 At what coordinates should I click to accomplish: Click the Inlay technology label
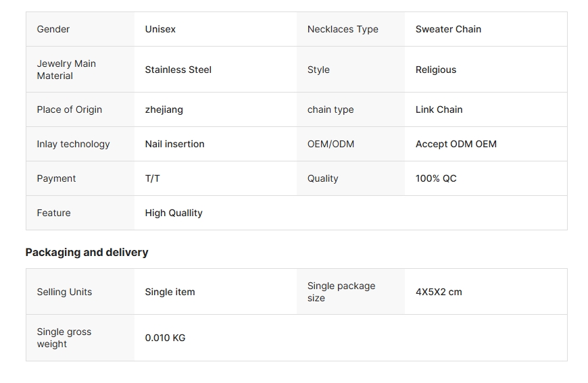coord(73,144)
